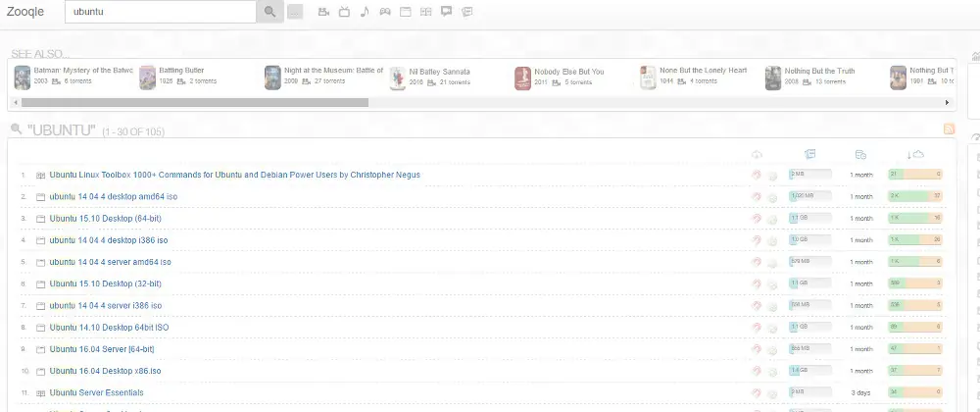The height and width of the screenshot is (412, 980).
Task: Open Night at the Museum suggestion
Action: [x=323, y=77]
